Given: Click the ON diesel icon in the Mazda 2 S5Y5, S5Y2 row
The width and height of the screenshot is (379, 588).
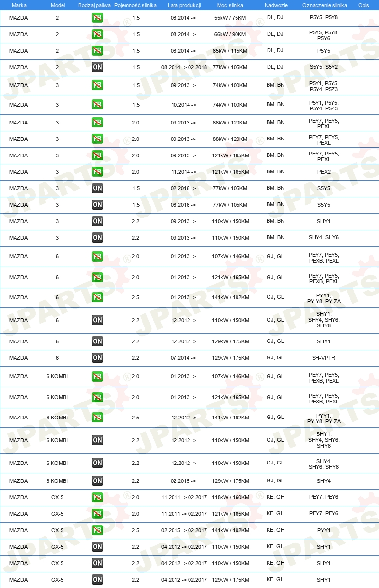Looking at the screenshot, I should click(x=97, y=67).
